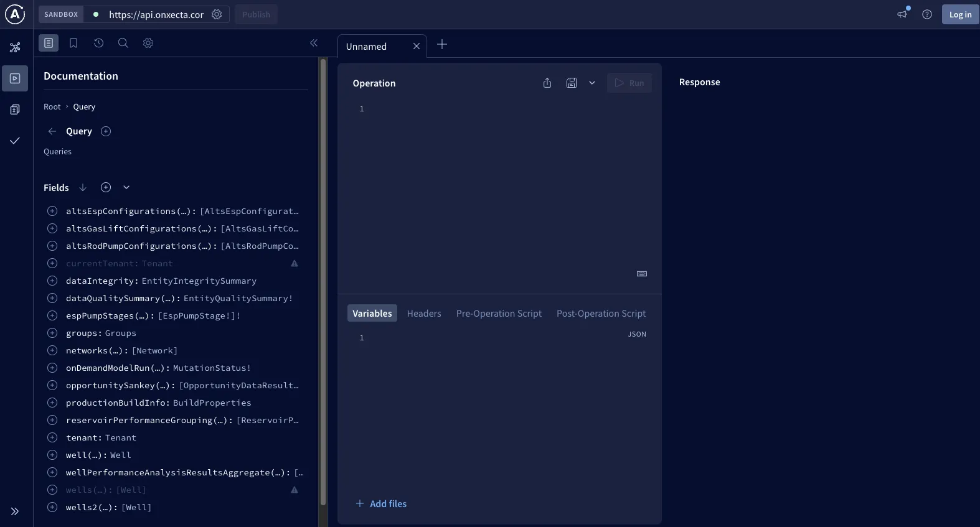Go back with the arrow beside Query
Screen dimensions: 980x527
[x=52, y=131]
